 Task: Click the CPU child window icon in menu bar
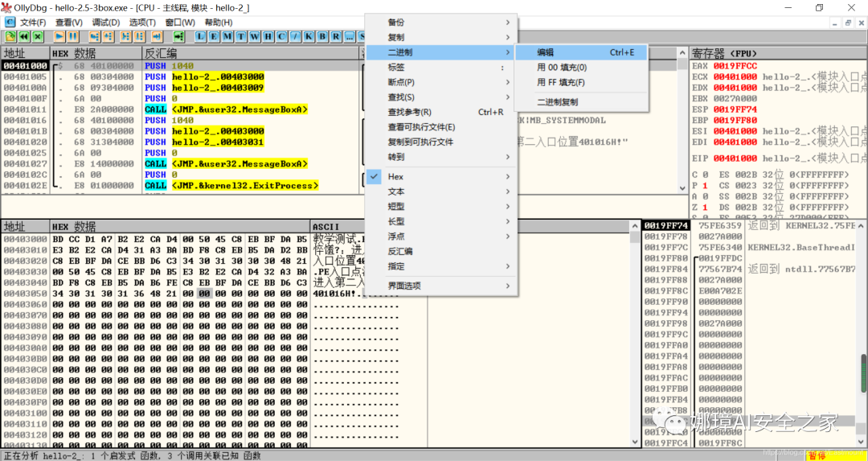coord(10,23)
